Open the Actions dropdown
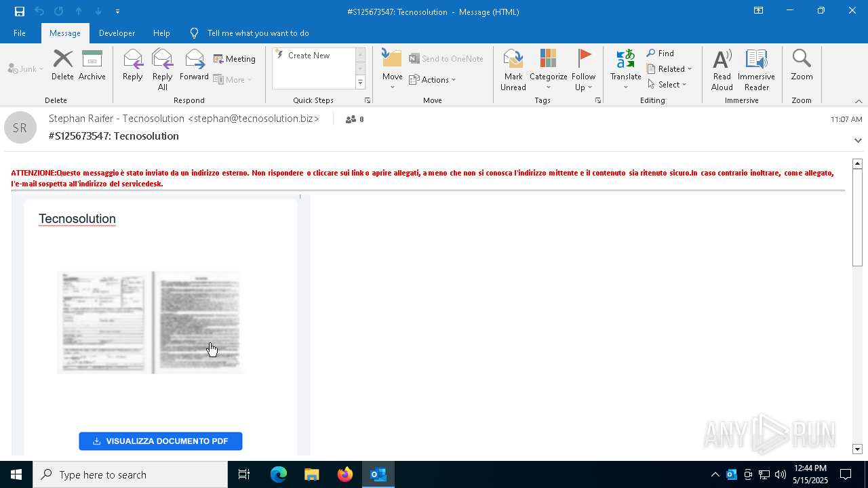This screenshot has width=868, height=488. pos(433,79)
